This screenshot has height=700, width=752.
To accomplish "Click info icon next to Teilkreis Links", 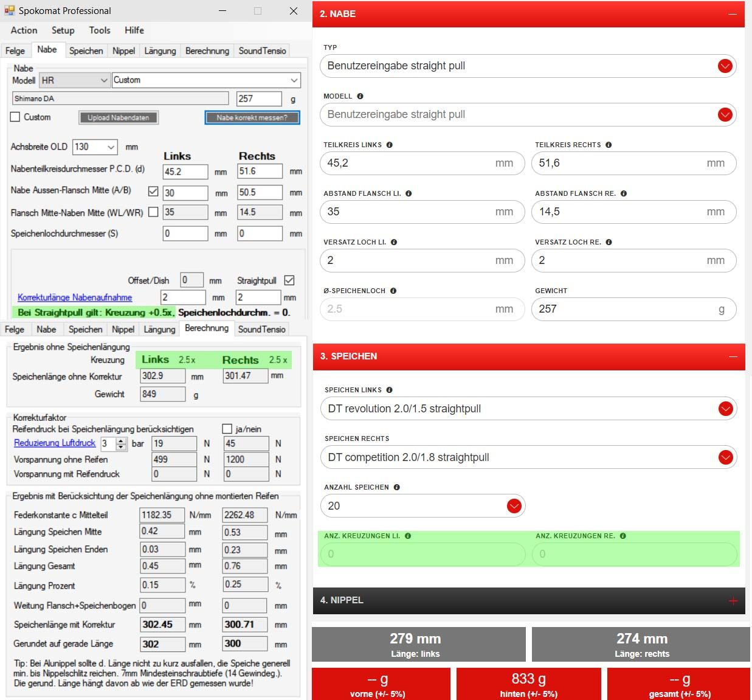I will tap(390, 145).
